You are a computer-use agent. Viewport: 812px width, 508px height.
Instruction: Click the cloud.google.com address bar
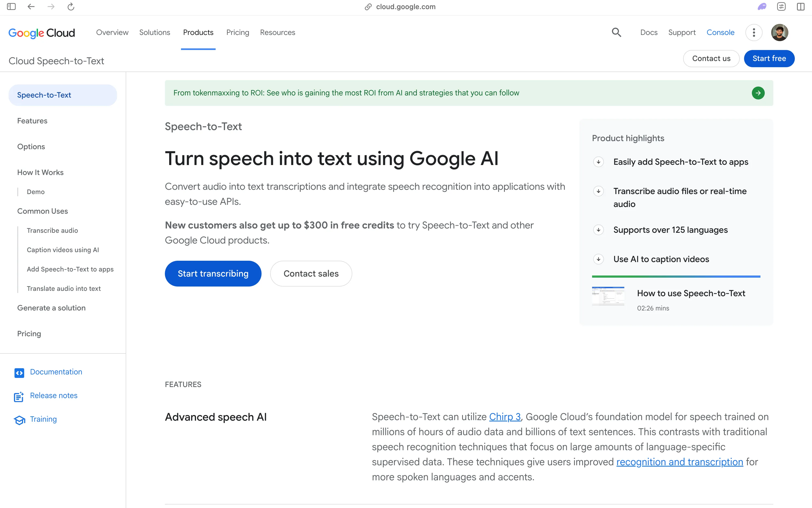pyautogui.click(x=406, y=7)
